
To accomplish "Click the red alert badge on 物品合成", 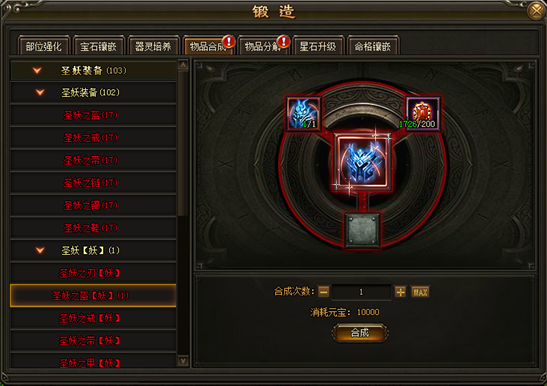I will 229,42.
